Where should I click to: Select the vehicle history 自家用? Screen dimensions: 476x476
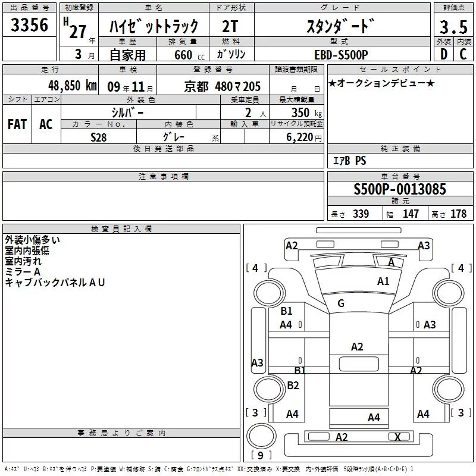click(x=127, y=55)
